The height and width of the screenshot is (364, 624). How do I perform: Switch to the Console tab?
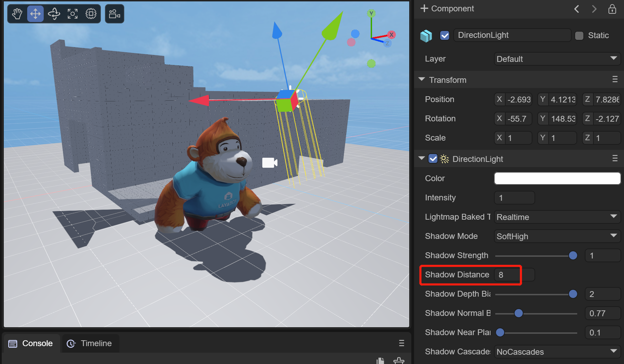click(x=31, y=343)
